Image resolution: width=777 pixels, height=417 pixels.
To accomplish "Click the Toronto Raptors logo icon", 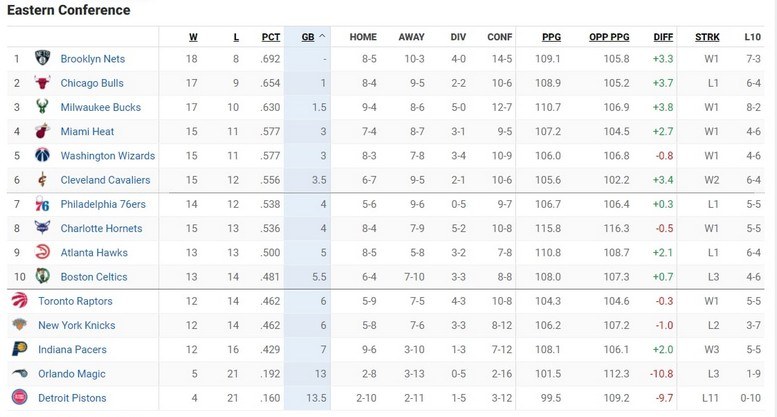I will click(19, 301).
